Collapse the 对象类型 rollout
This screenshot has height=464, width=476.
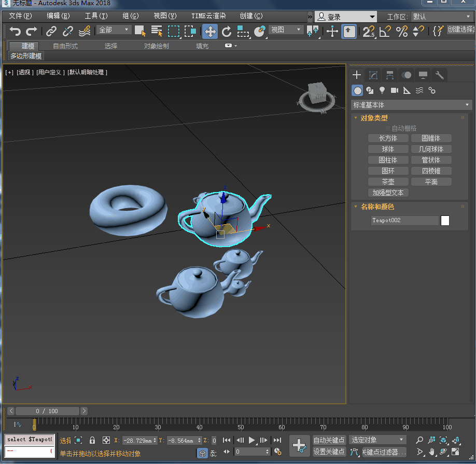point(374,118)
